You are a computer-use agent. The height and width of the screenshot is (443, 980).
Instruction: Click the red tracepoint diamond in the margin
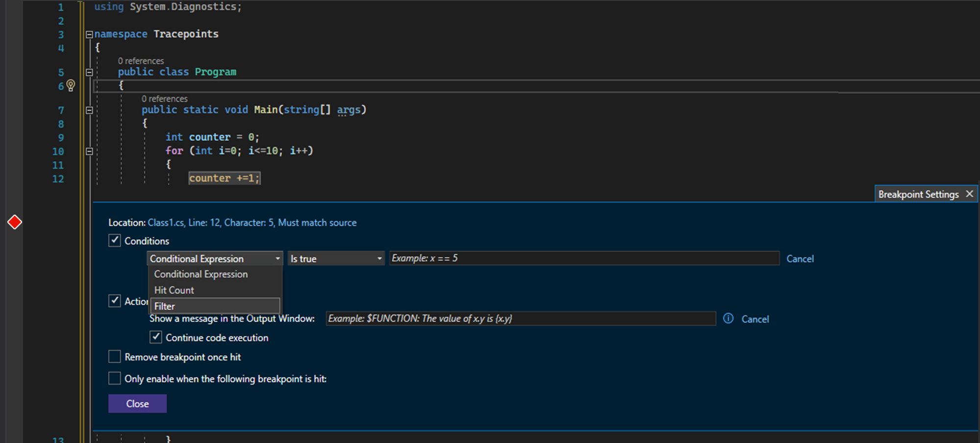15,221
